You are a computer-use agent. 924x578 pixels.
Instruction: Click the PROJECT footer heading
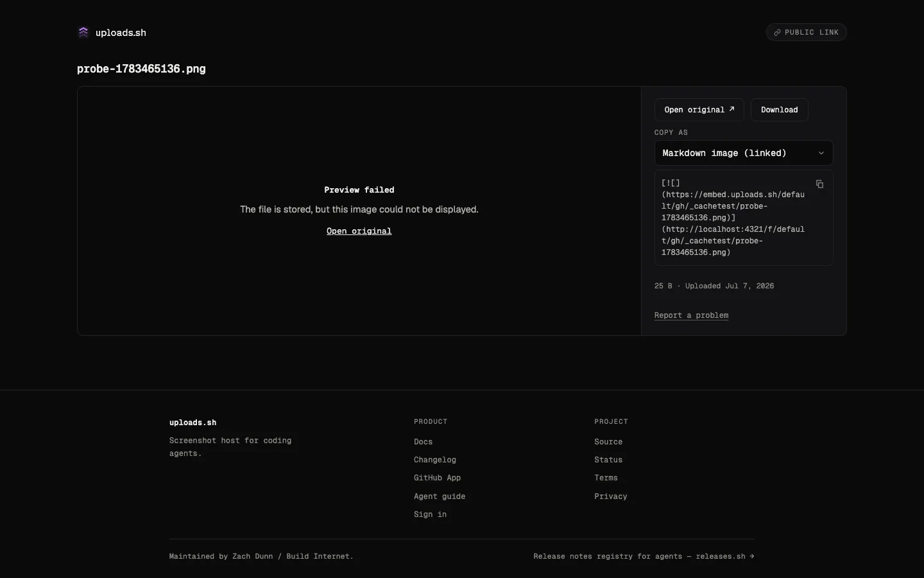pyautogui.click(x=611, y=421)
